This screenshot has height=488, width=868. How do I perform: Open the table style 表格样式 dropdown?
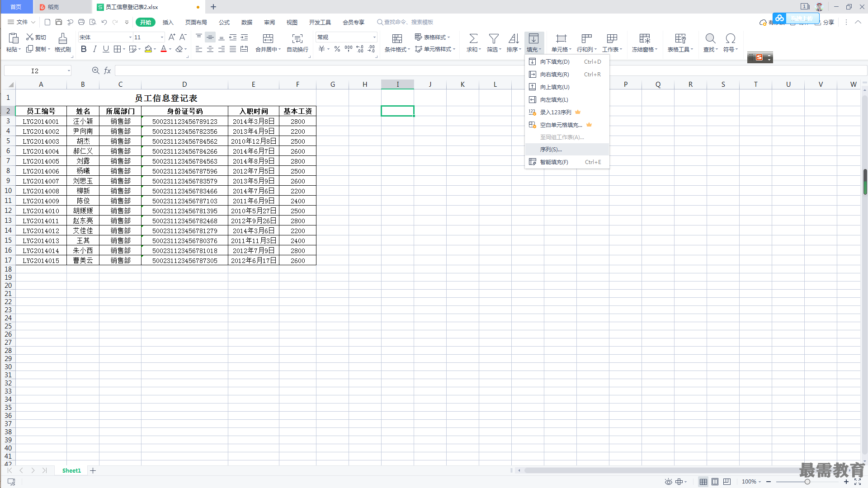coord(432,37)
